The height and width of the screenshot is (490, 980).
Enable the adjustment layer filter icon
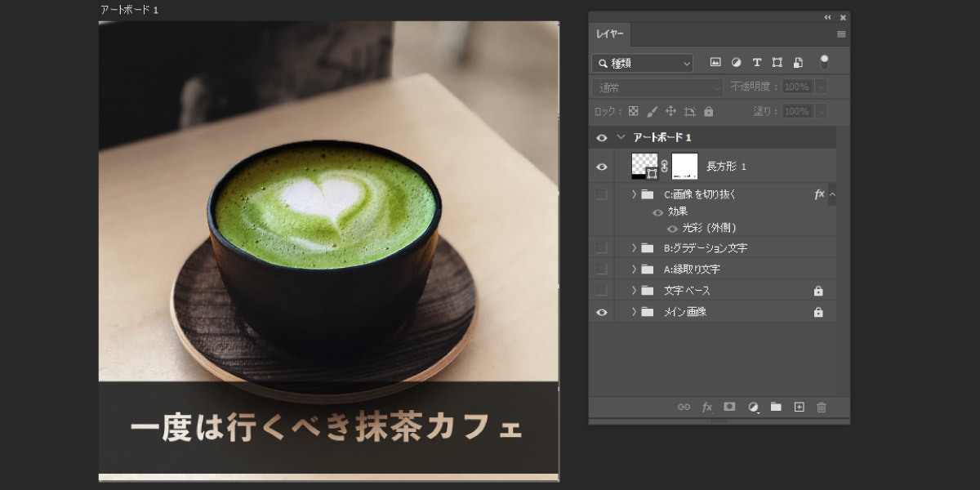pyautogui.click(x=736, y=62)
